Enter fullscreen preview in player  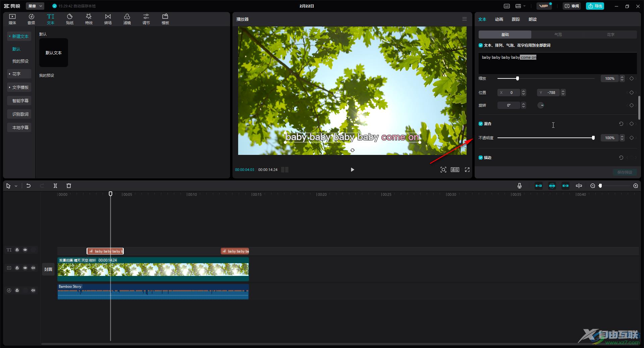tap(467, 170)
